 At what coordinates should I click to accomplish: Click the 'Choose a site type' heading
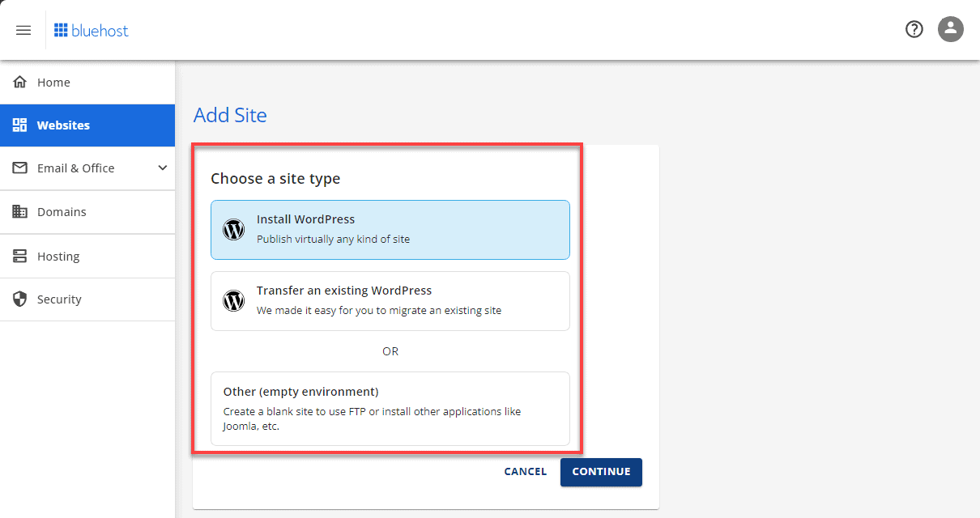(x=275, y=178)
